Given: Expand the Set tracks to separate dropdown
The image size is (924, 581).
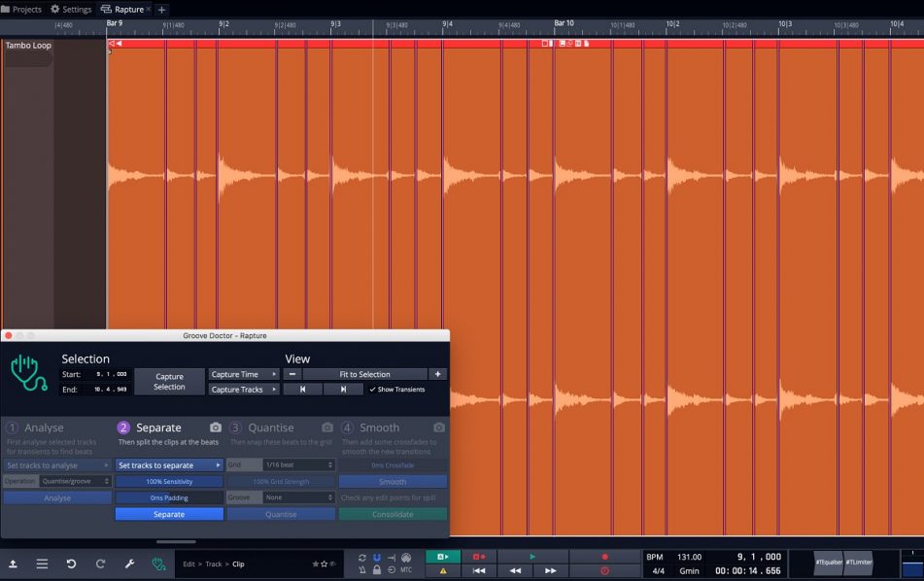Looking at the screenshot, I should click(x=169, y=465).
